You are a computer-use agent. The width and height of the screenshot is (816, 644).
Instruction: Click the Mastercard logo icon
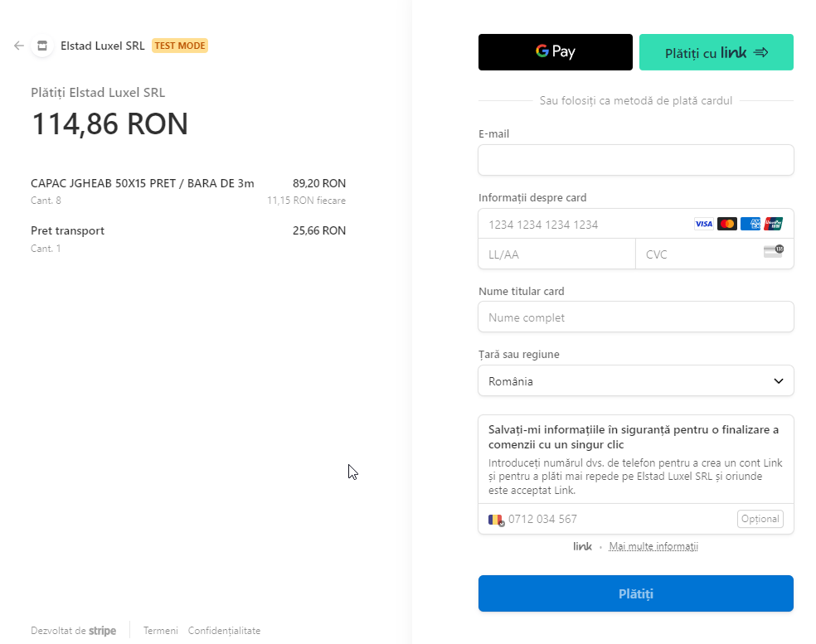[x=727, y=224]
